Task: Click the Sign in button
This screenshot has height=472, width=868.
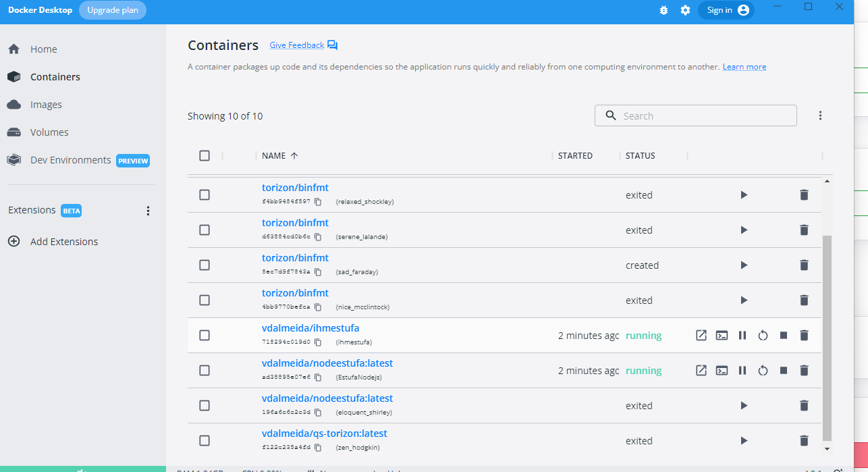Action: click(x=726, y=10)
